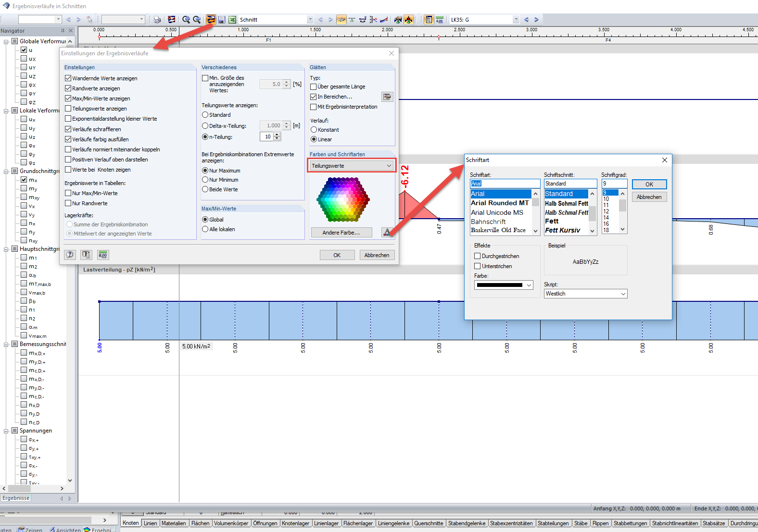Enable 'Über gesamte Länge' smoothing checkbox
This screenshot has width=758, height=532.
pyautogui.click(x=314, y=87)
